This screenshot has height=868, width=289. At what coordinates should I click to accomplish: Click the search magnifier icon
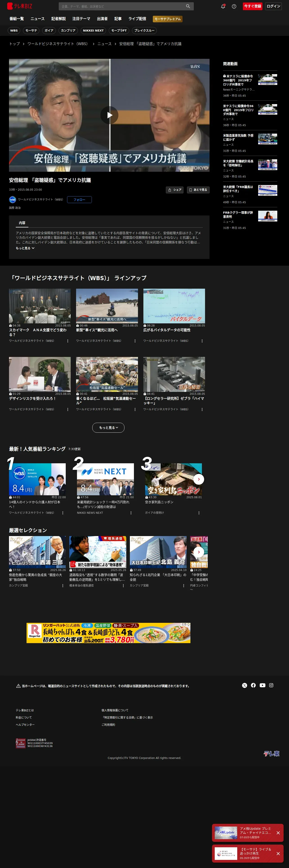[x=188, y=6]
